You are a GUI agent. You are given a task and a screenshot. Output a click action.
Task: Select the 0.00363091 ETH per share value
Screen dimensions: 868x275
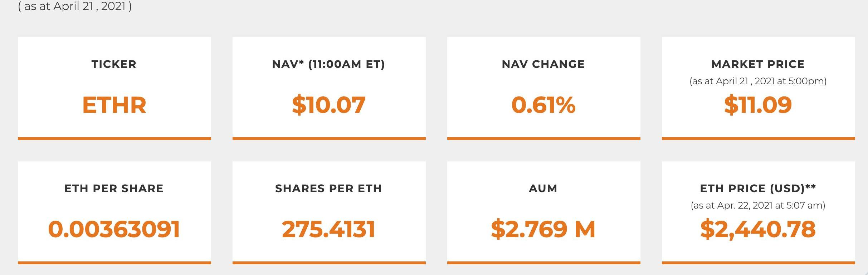(114, 229)
